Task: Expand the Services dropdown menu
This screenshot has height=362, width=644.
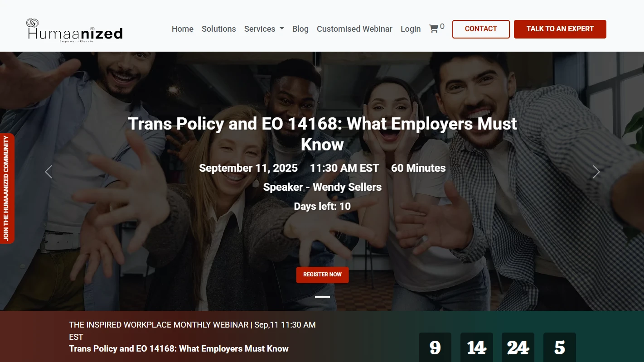Action: point(264,29)
